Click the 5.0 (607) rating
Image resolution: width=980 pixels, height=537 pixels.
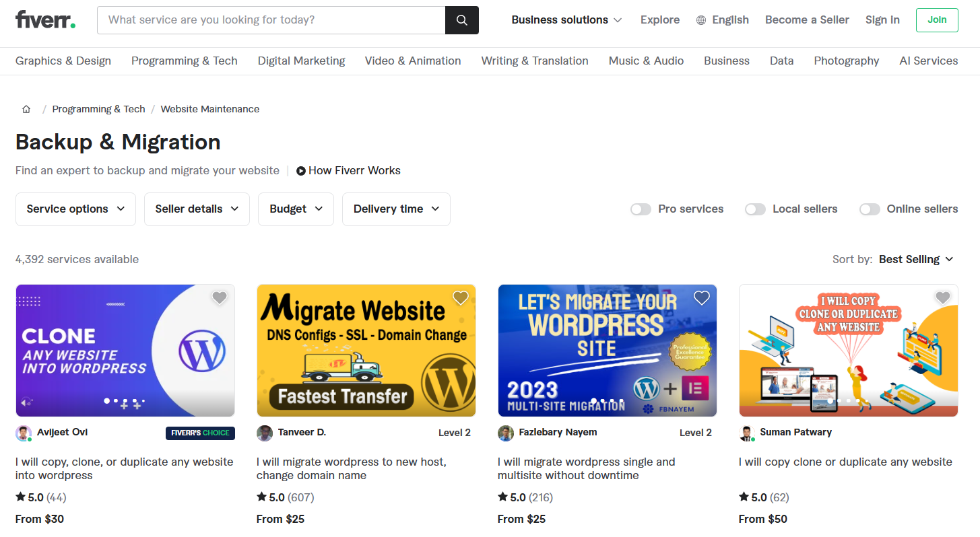pyautogui.click(x=286, y=498)
